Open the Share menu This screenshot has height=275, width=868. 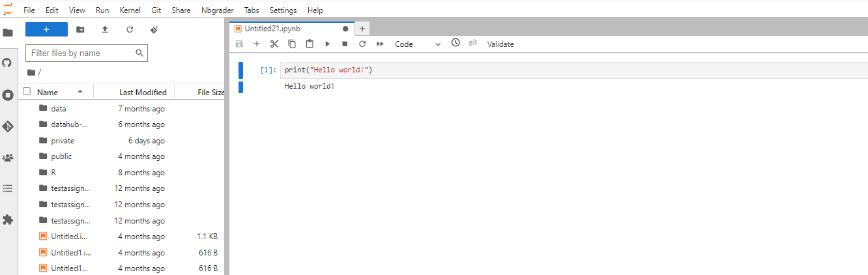(x=181, y=10)
